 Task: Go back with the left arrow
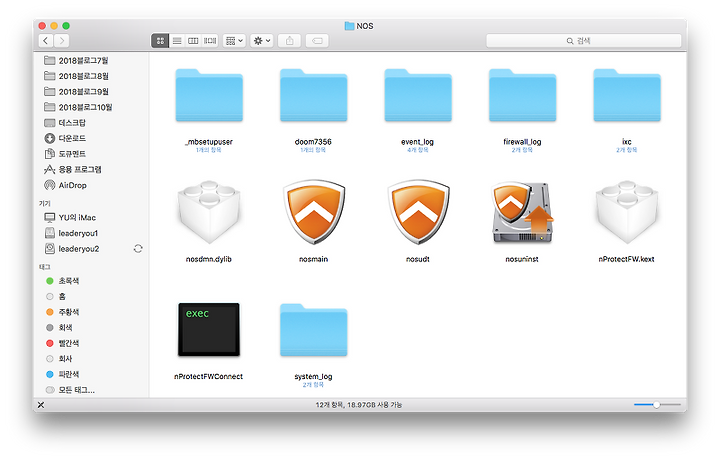pos(45,41)
